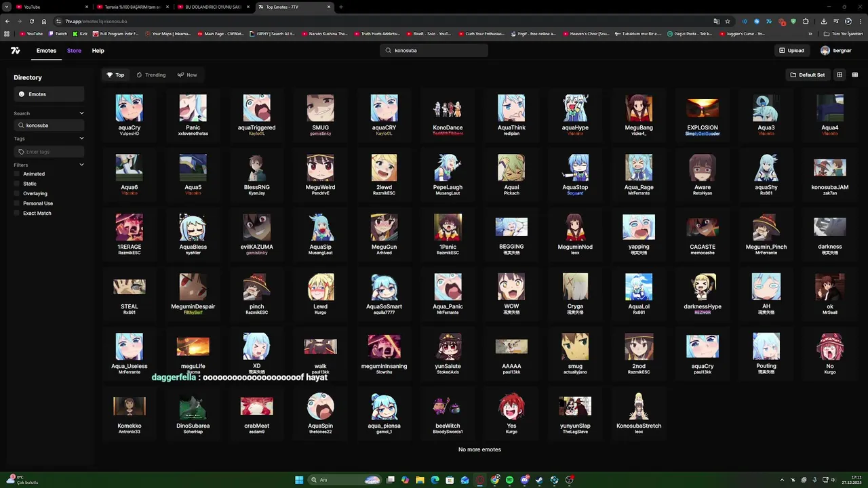Open the KonoDance emote card
Screen dimensions: 868x488
point(448,115)
